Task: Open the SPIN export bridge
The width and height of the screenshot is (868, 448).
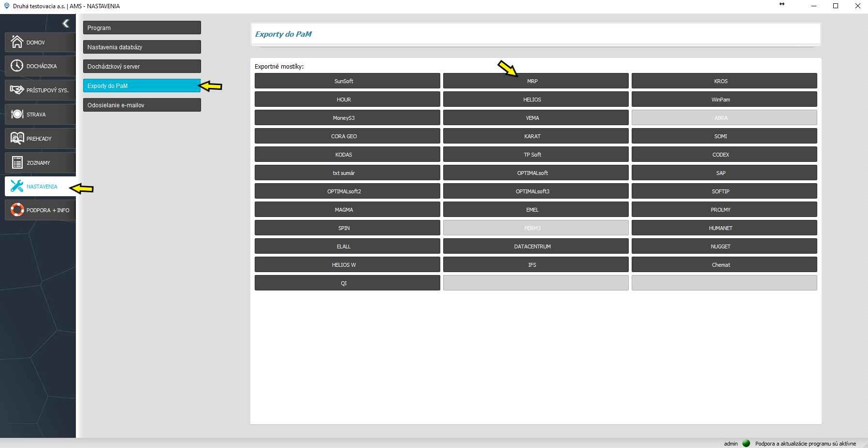Action: (x=347, y=228)
